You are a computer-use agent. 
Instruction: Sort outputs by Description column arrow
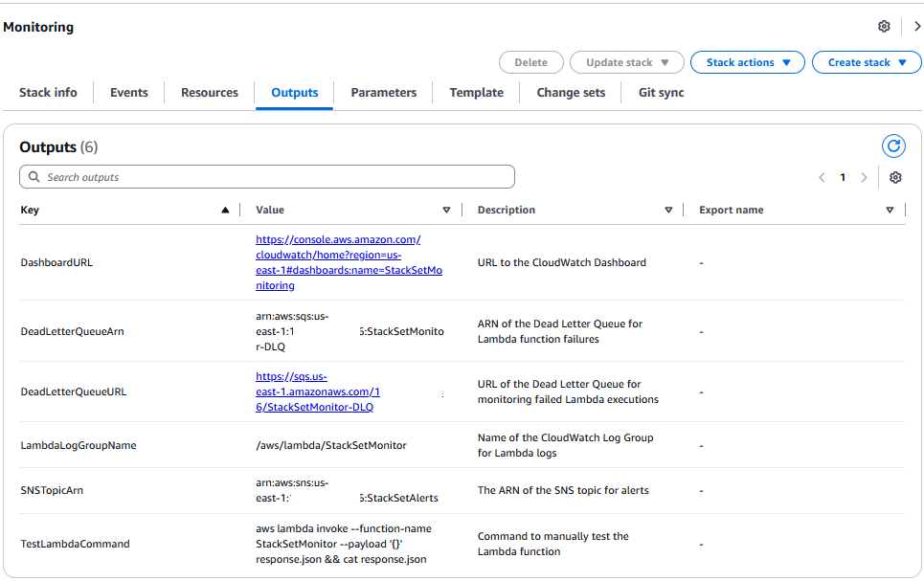point(668,210)
